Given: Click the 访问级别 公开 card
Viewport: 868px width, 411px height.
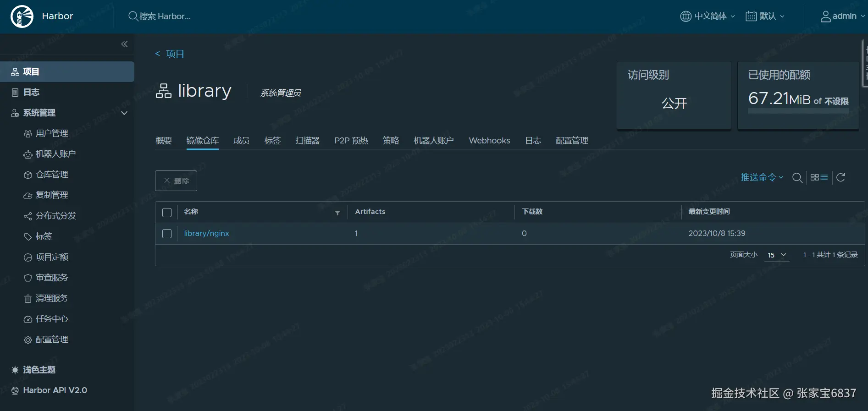Looking at the screenshot, I should 674,95.
